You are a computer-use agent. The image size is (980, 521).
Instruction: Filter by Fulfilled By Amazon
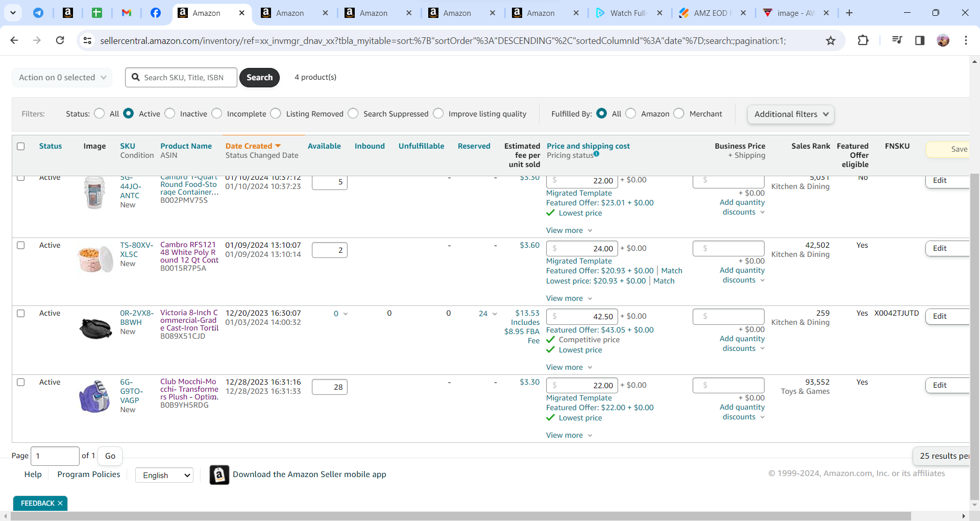click(x=631, y=113)
